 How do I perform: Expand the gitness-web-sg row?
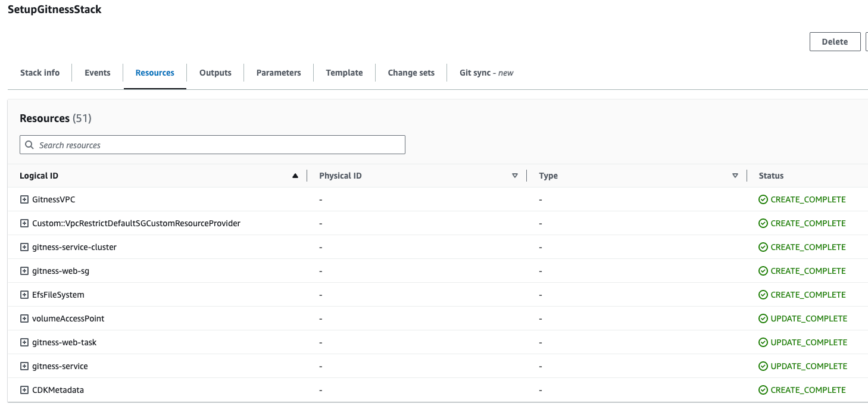click(x=24, y=271)
